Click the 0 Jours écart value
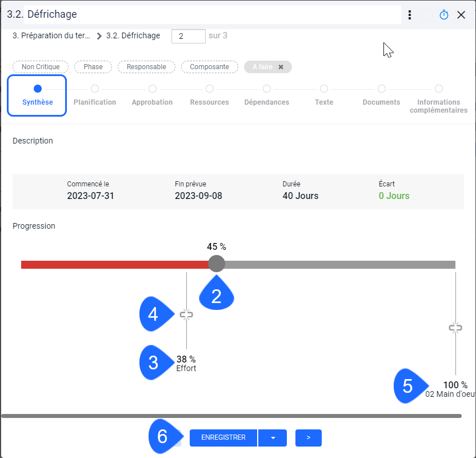Viewport: 476px width, 458px height. (x=394, y=196)
